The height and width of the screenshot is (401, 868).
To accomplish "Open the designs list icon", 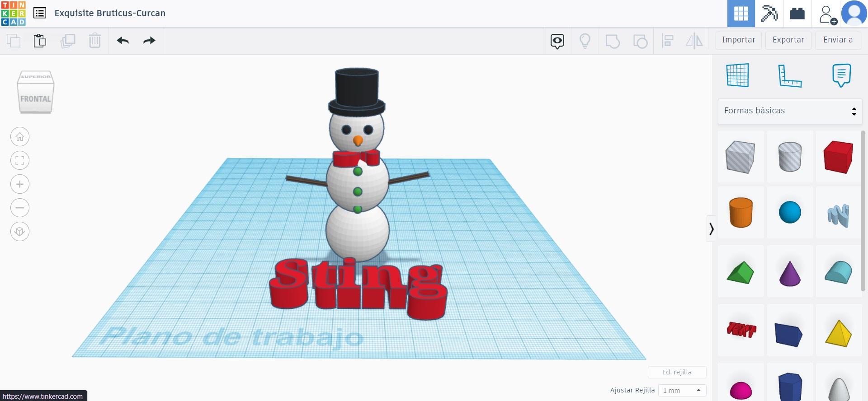I will (x=40, y=13).
